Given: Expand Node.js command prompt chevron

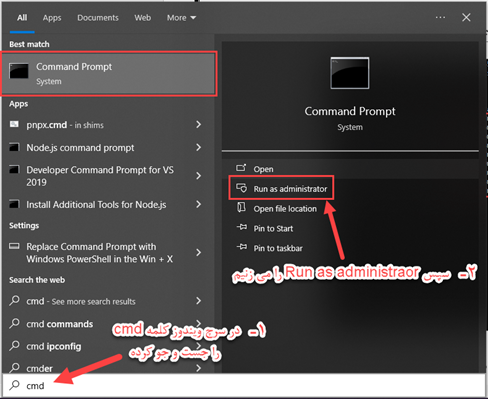Looking at the screenshot, I should point(199,147).
